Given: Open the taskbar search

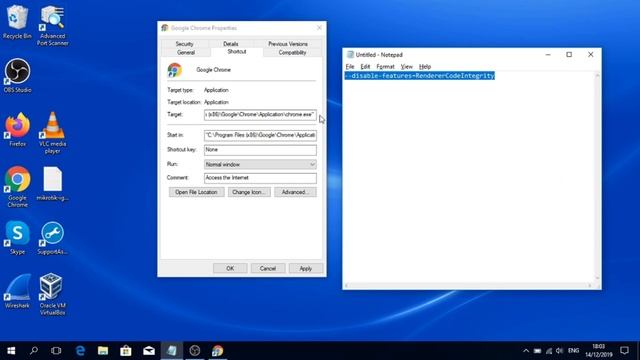Looking at the screenshot, I should click(34, 351).
